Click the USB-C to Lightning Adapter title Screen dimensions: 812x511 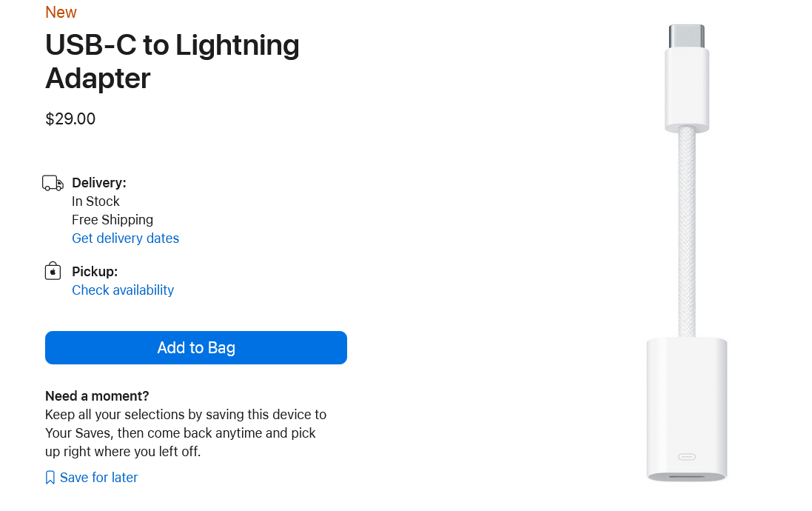[x=172, y=61]
